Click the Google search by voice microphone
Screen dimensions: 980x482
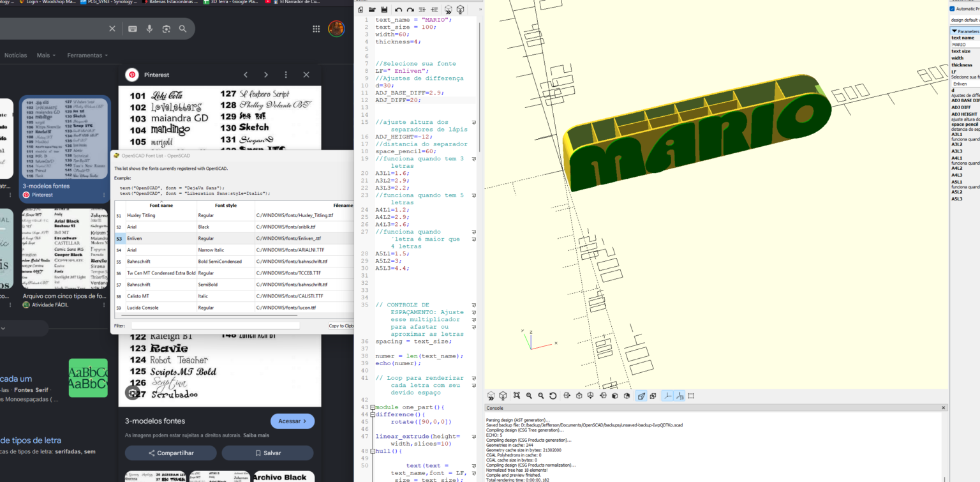click(149, 29)
